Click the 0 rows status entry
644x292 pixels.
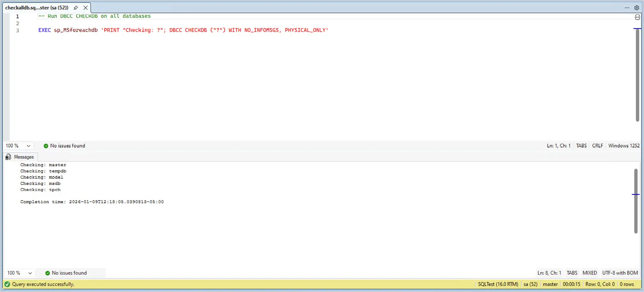pos(627,284)
